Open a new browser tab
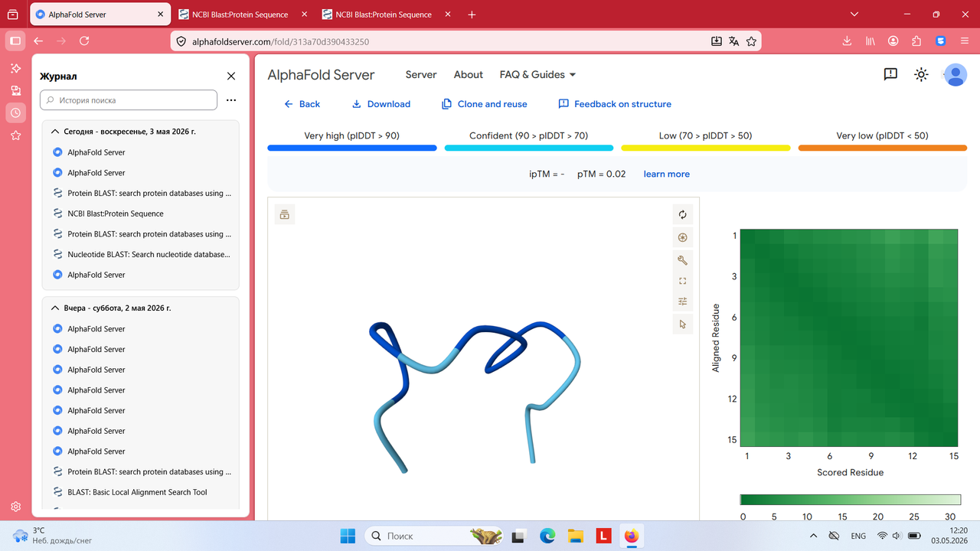This screenshot has width=980, height=551. (x=472, y=15)
